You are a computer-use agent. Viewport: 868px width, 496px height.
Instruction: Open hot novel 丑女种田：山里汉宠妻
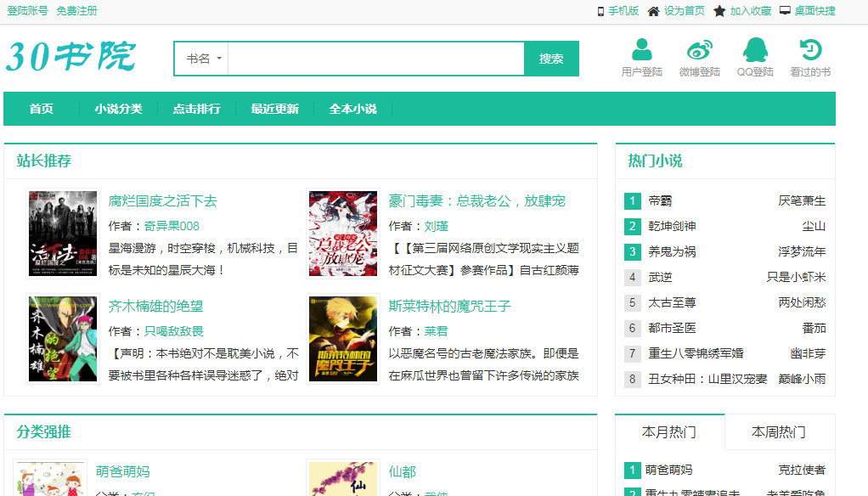tap(707, 379)
